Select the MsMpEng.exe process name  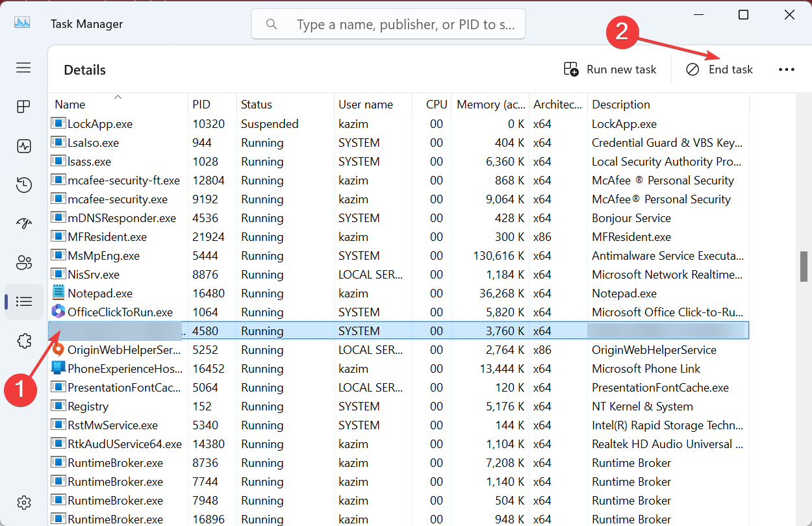pos(103,256)
